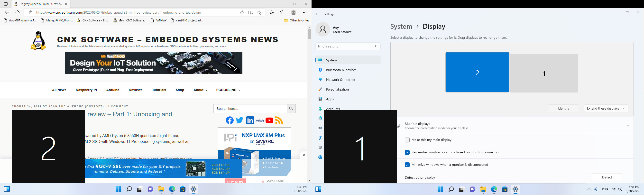Click the Edge page vertical scrollbar thumb
This screenshot has width=644, height=195.
click(x=309, y=34)
